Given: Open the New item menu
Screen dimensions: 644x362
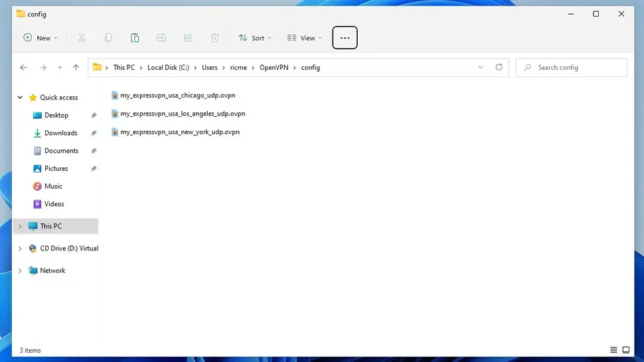Looking at the screenshot, I should [40, 38].
